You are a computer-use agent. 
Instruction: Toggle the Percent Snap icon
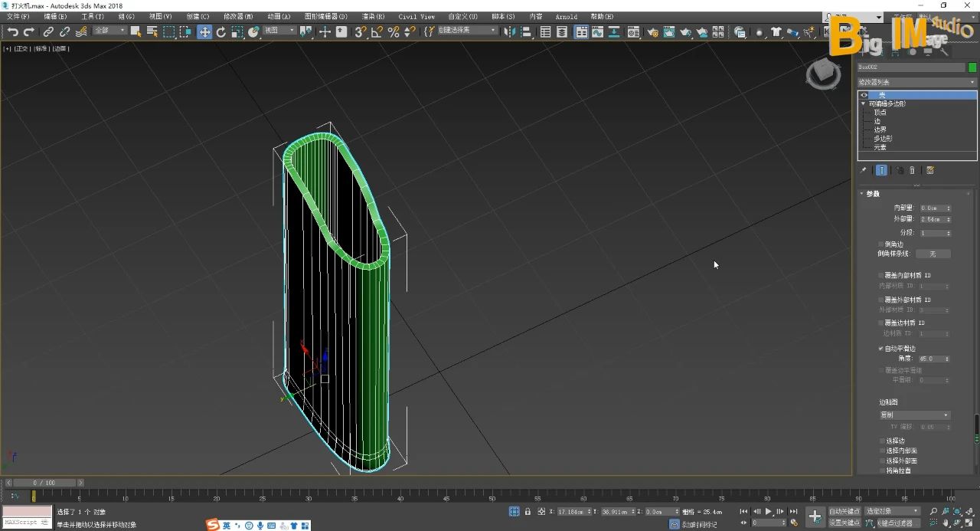(x=394, y=31)
